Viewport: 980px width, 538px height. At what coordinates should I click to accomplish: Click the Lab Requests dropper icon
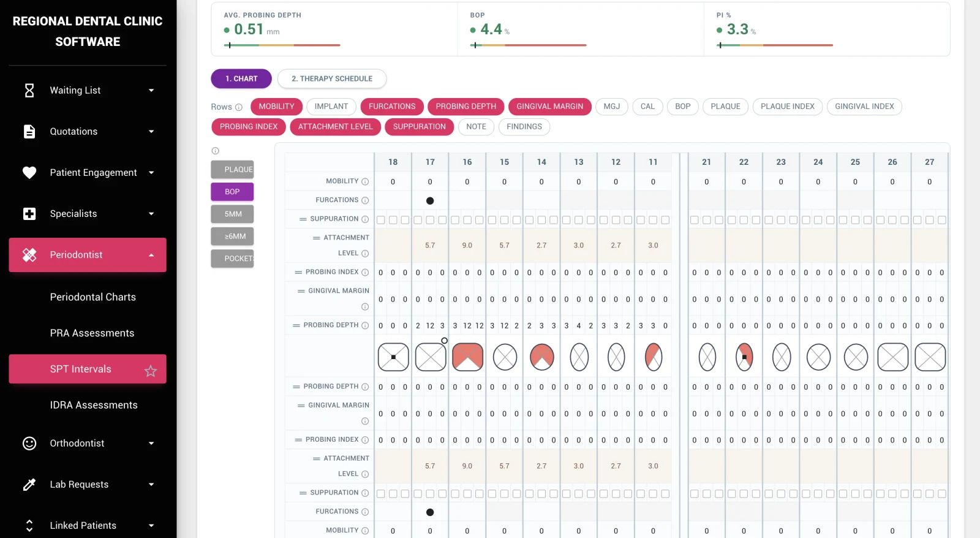tap(29, 485)
